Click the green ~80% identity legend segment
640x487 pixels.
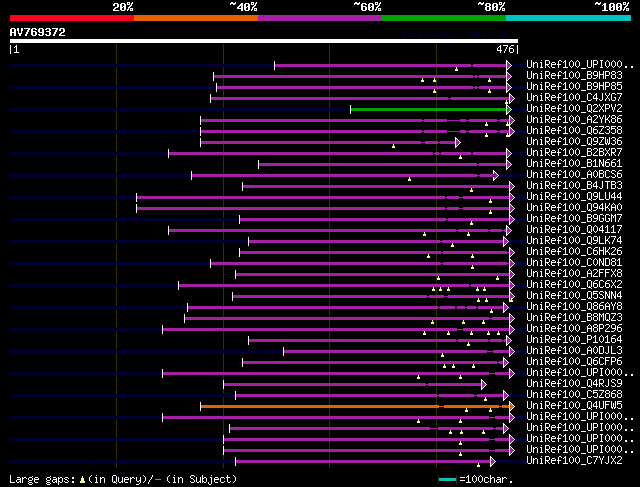(444, 18)
